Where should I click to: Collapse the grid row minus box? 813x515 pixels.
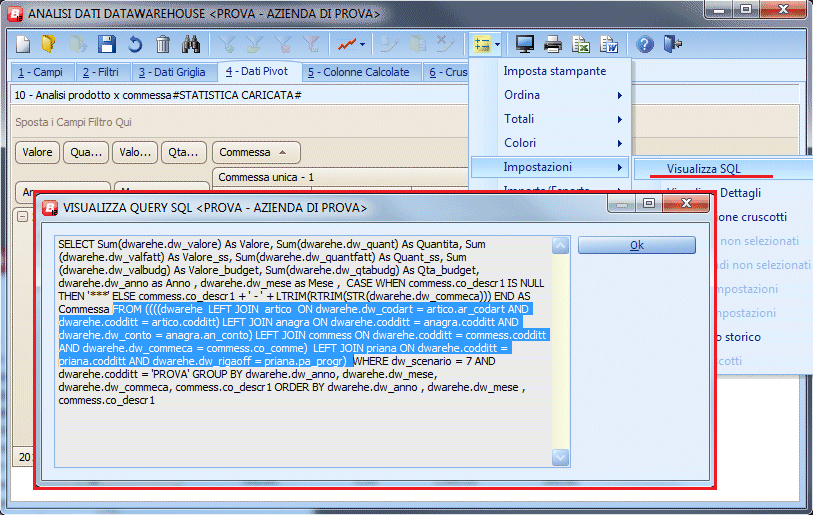[22, 216]
